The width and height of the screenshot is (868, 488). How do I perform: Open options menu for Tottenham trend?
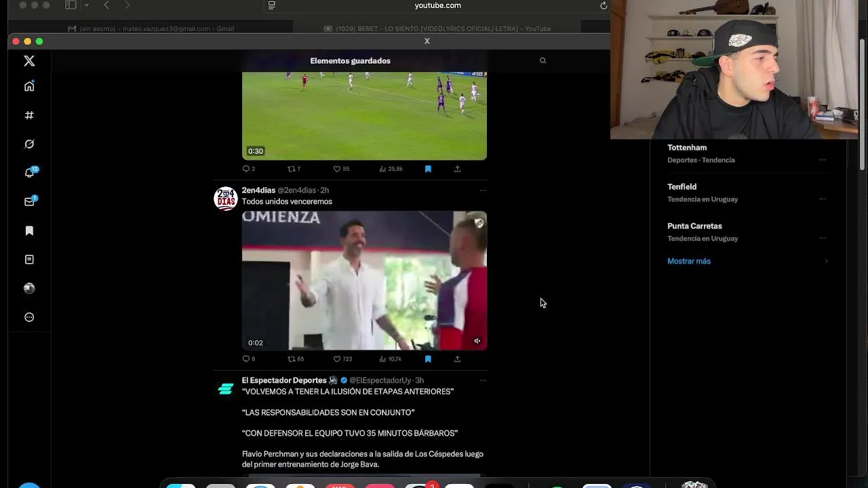[x=823, y=160]
